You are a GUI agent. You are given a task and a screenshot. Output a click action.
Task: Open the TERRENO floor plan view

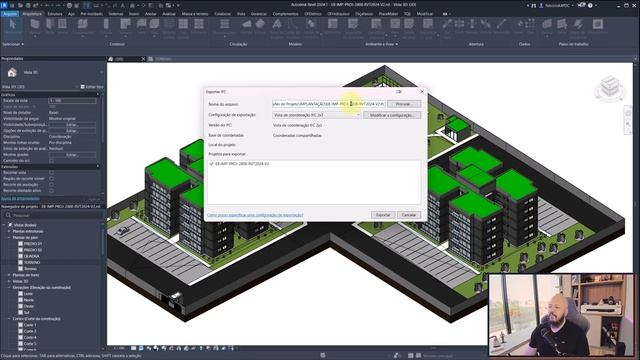[32, 262]
